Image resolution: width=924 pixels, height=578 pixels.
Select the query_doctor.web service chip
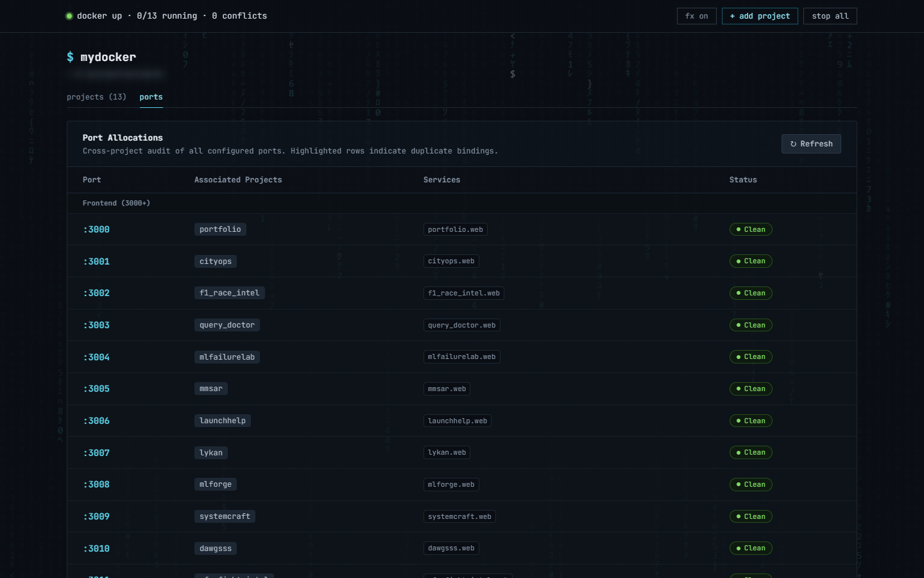462,325
